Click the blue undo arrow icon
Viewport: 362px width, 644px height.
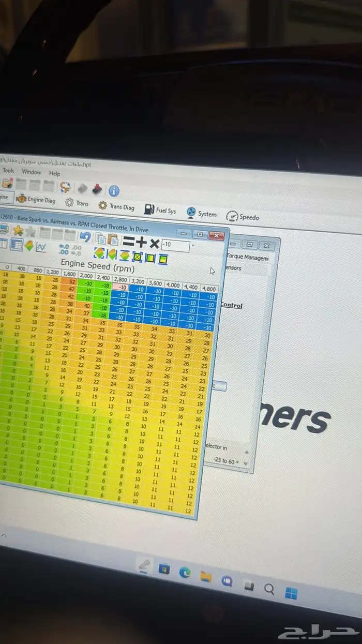coord(86,236)
